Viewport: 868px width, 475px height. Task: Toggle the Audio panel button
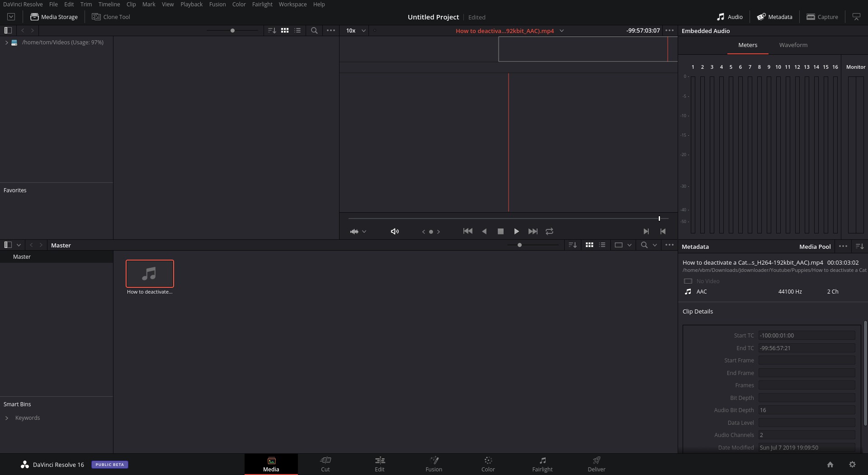(x=730, y=17)
